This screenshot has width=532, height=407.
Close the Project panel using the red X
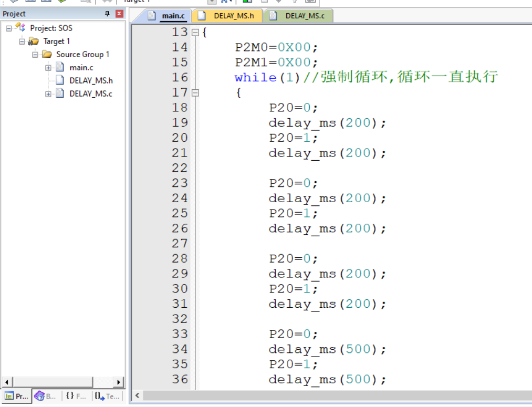119,14
